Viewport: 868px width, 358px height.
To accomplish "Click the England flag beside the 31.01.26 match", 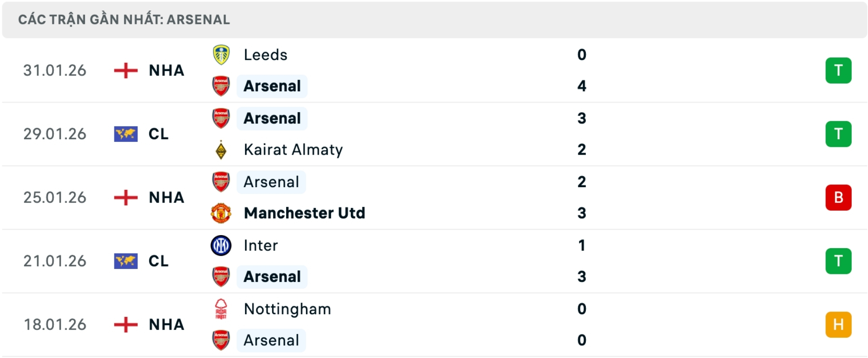I will (x=125, y=71).
